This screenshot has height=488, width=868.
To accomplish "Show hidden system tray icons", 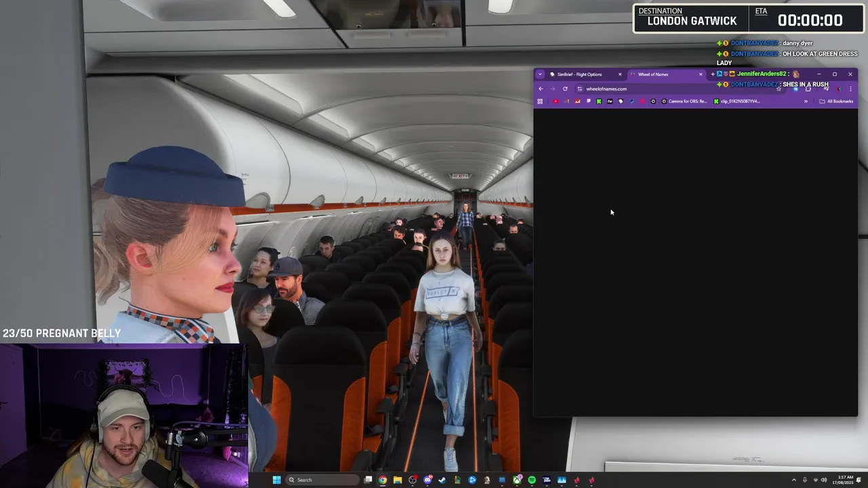I will click(x=794, y=480).
